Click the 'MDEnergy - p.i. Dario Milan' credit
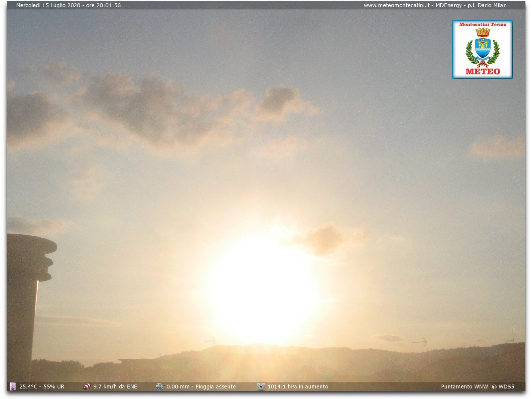Image resolution: width=532 pixels, height=399 pixels. click(x=471, y=5)
